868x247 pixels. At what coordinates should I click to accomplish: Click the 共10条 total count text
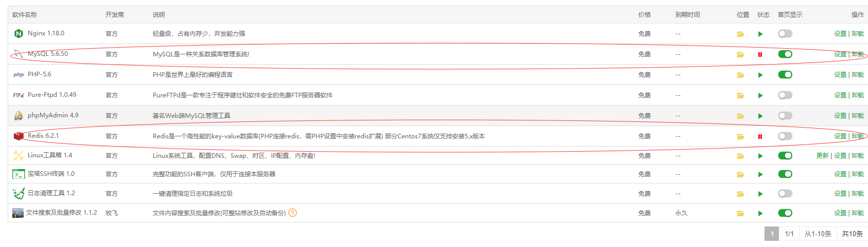[x=853, y=234]
